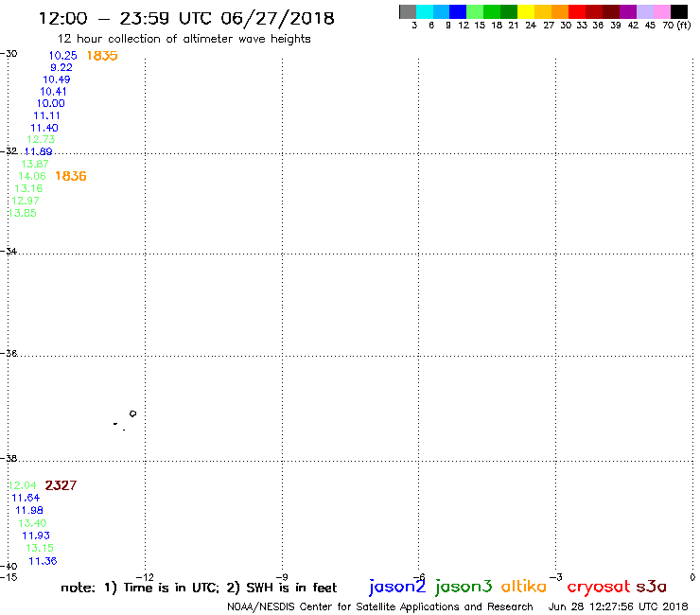Select the black swatch ending the color bar
The image size is (700, 615).
pyautogui.click(x=678, y=11)
